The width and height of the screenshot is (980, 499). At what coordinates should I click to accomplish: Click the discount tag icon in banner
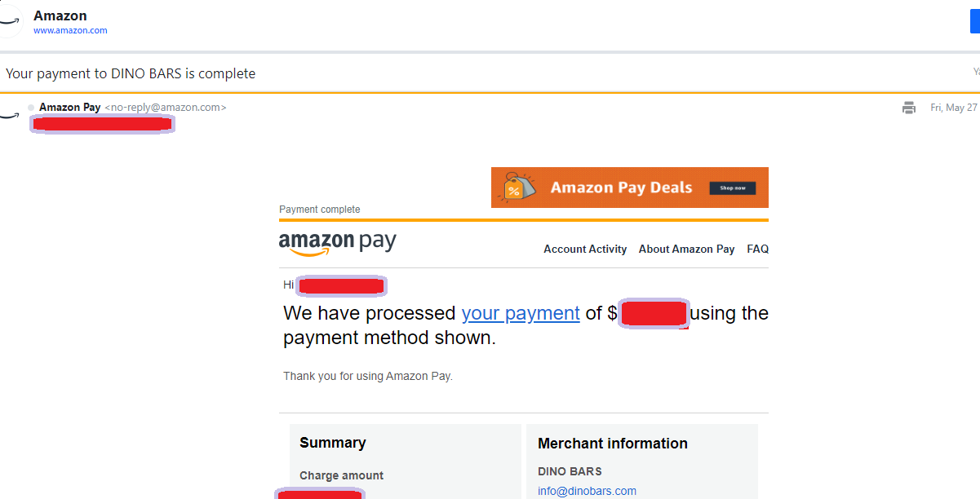517,188
